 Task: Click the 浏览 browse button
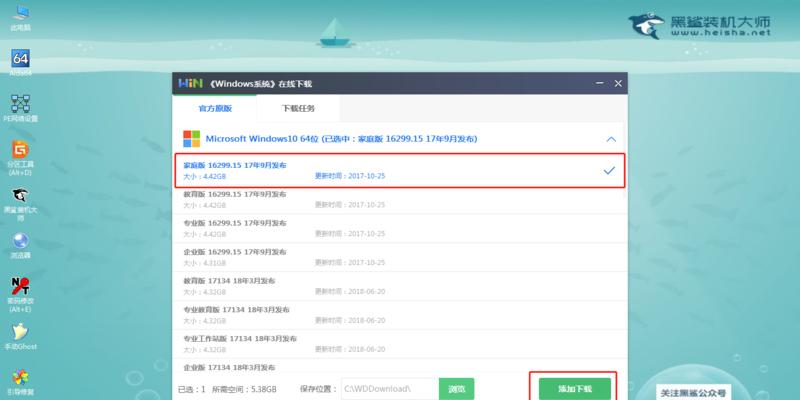pos(456,389)
